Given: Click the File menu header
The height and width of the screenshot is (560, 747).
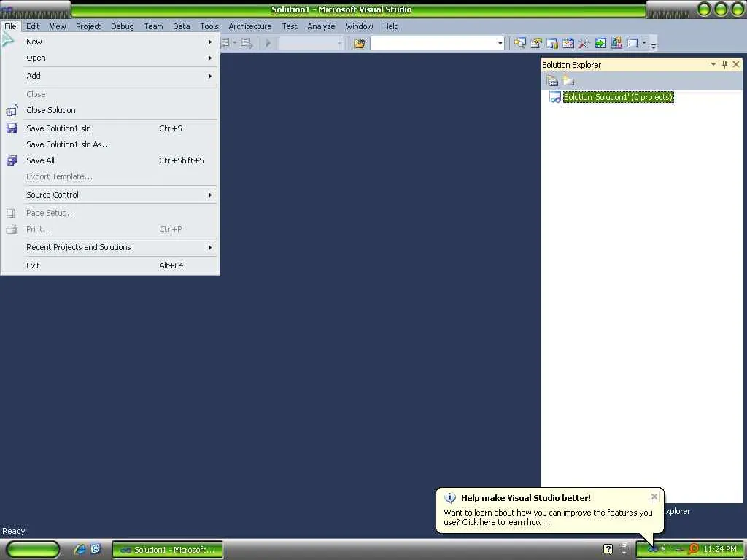Looking at the screenshot, I should [x=10, y=26].
